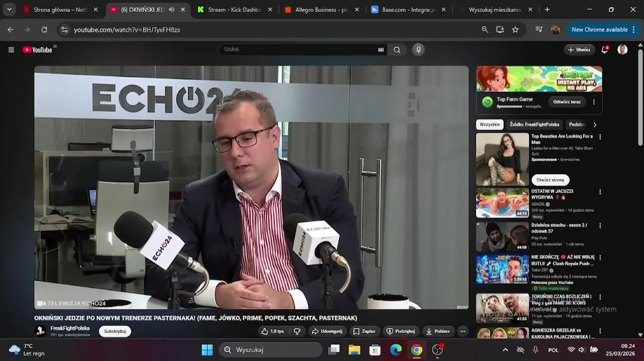Click the Podziękuj thanks button
Image resolution: width=644 pixels, height=361 pixels.
coord(401,331)
